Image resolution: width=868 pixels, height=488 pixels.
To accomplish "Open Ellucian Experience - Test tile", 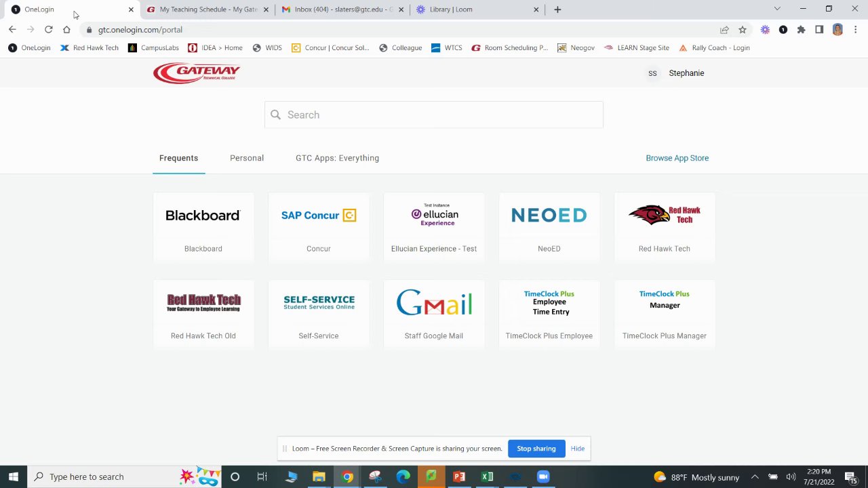I will click(433, 227).
